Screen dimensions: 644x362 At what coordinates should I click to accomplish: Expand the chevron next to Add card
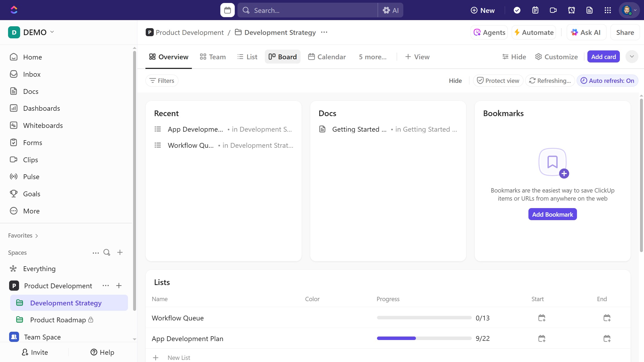pyautogui.click(x=632, y=57)
